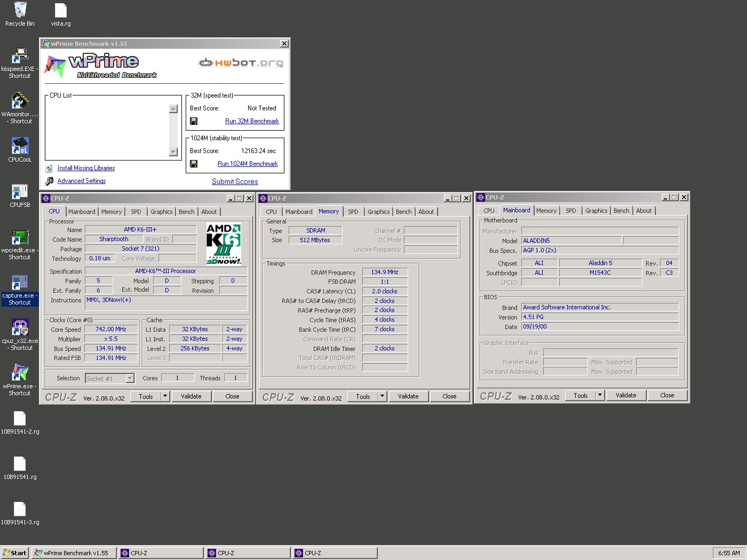Click Tools button in CPU-Z CPU window
Image resolution: width=747 pixels, height=560 pixels.
(x=146, y=396)
